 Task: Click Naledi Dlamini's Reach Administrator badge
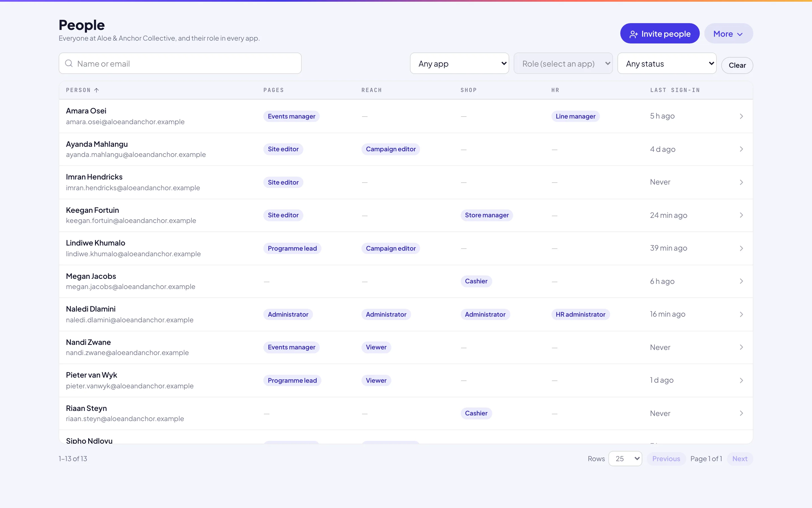point(386,314)
